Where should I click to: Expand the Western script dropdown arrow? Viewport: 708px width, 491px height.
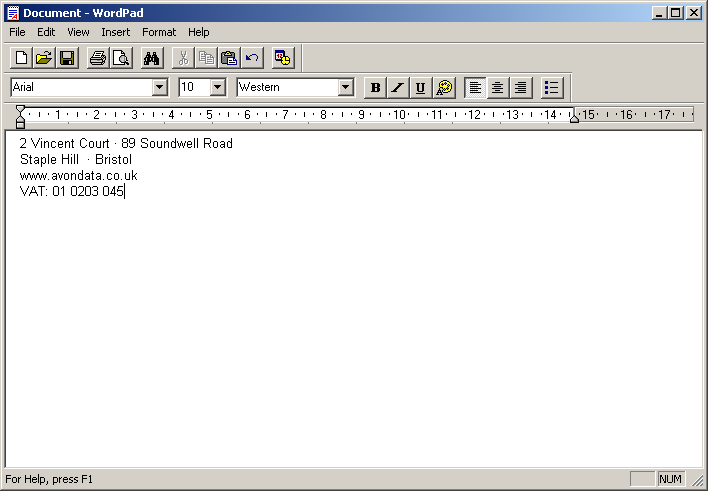(345, 87)
